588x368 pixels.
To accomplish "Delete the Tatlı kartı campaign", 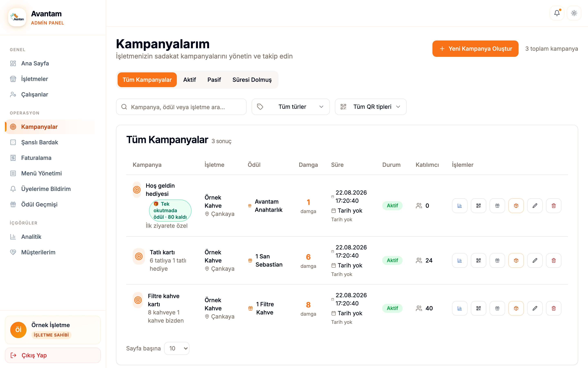I will coord(553,260).
